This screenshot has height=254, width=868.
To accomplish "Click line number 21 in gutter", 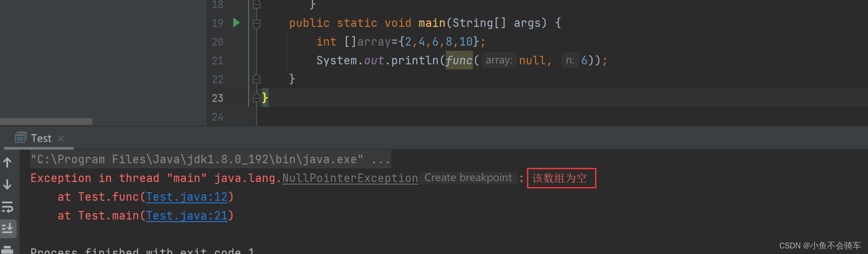I will (x=218, y=61).
